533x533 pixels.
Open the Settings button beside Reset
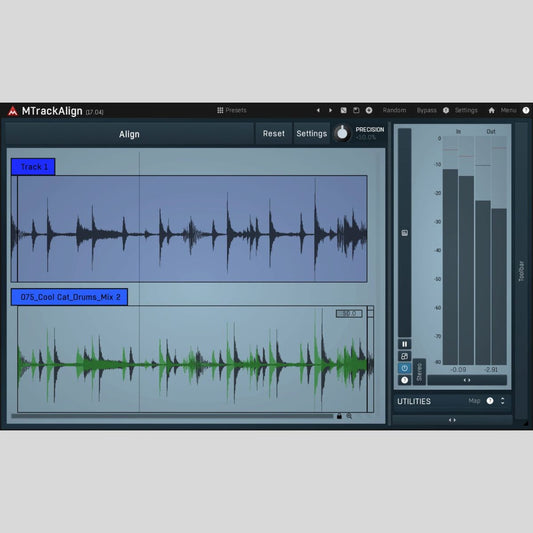pyautogui.click(x=312, y=134)
